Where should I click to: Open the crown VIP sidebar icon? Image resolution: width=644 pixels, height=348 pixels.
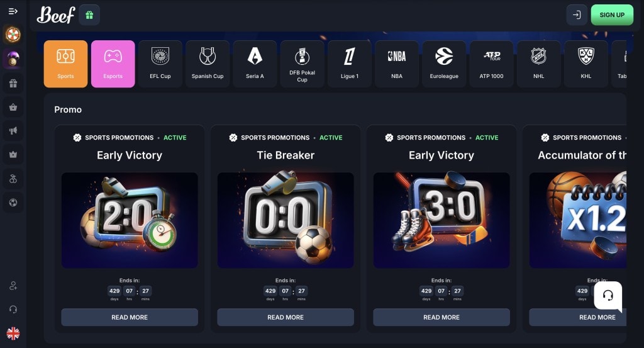pos(13,154)
